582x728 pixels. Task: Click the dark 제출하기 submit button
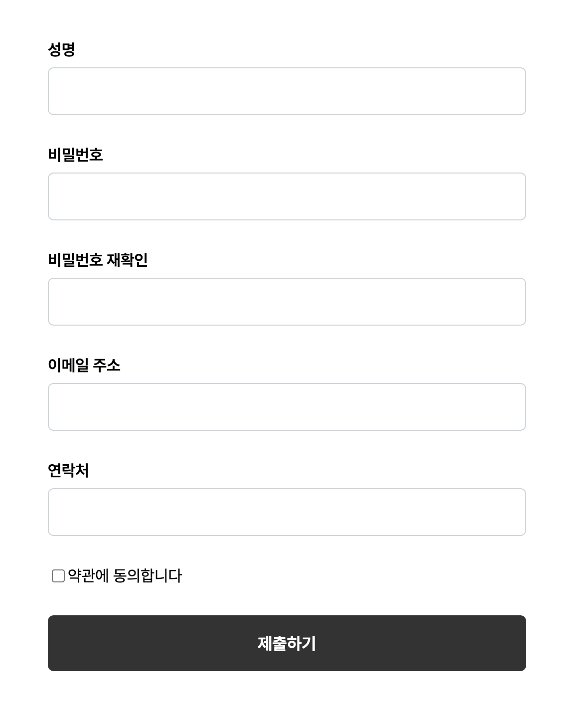(287, 643)
